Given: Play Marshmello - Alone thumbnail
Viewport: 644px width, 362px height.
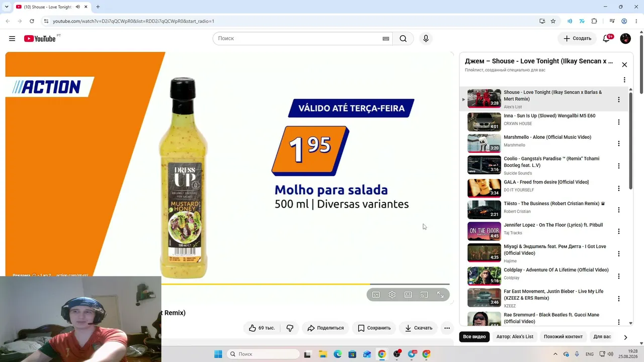Looking at the screenshot, I should pos(484,143).
